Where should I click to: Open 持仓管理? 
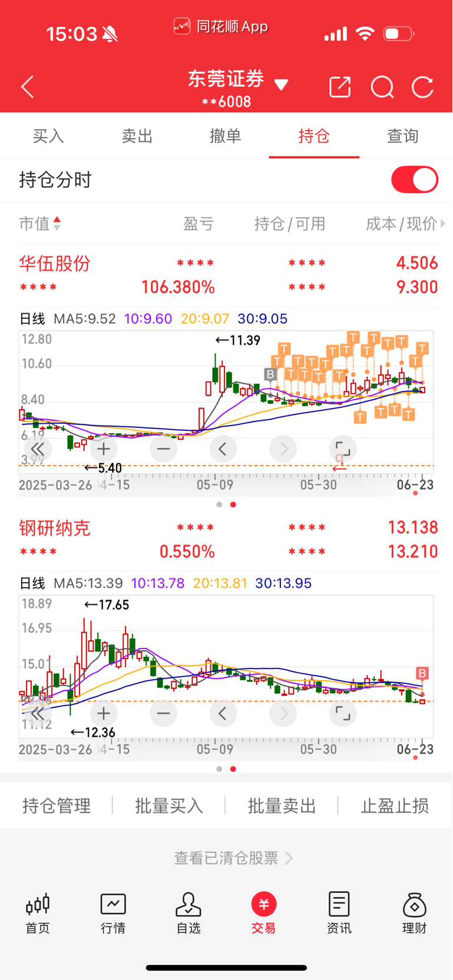tap(57, 805)
